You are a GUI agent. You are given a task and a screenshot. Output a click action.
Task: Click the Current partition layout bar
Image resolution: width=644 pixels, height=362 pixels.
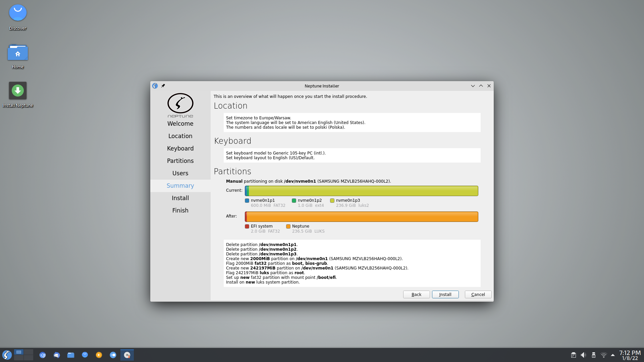click(x=362, y=191)
